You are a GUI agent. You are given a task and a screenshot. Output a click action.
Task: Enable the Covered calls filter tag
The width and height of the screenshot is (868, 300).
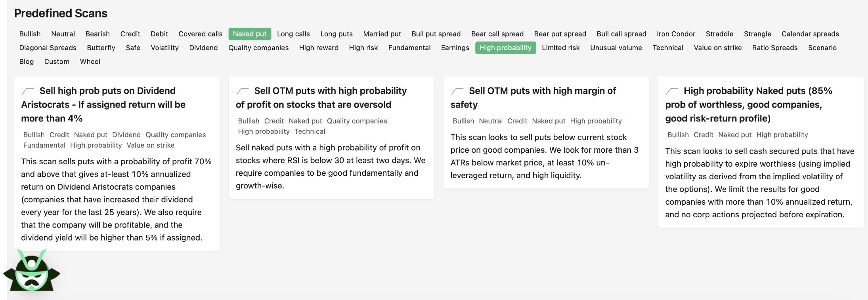tap(200, 34)
